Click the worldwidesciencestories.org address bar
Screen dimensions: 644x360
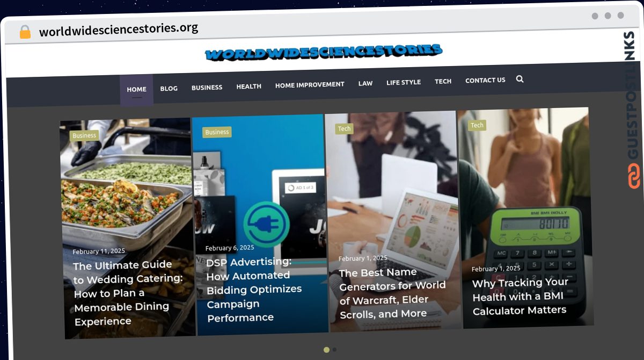[119, 30]
